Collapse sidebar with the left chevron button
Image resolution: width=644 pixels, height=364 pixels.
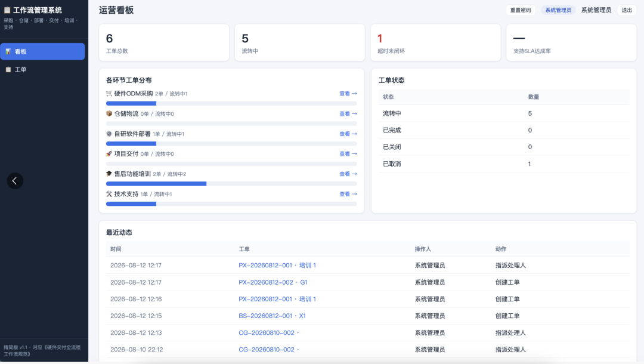[x=15, y=181]
